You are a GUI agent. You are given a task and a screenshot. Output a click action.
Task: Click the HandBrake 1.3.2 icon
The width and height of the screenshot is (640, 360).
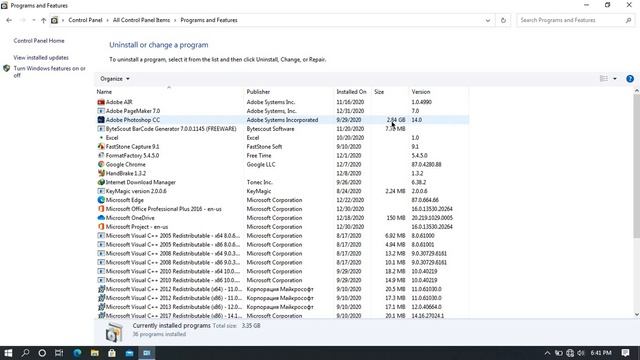101,173
